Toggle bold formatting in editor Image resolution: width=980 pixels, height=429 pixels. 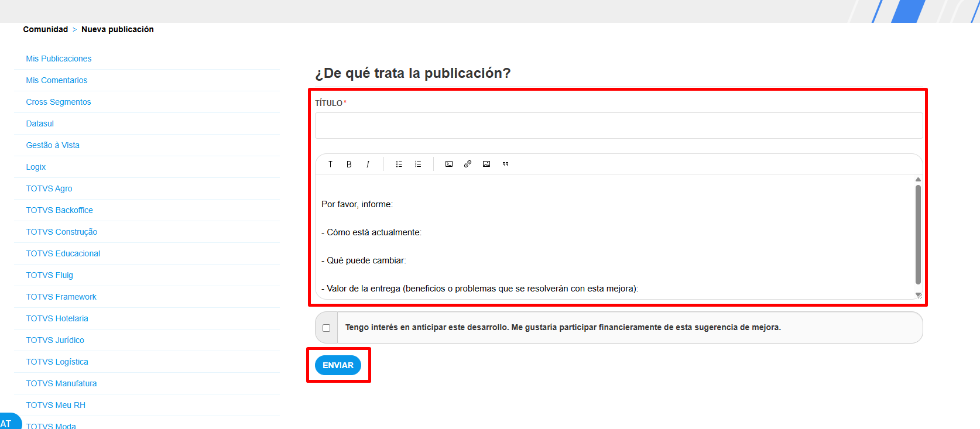pyautogui.click(x=349, y=164)
